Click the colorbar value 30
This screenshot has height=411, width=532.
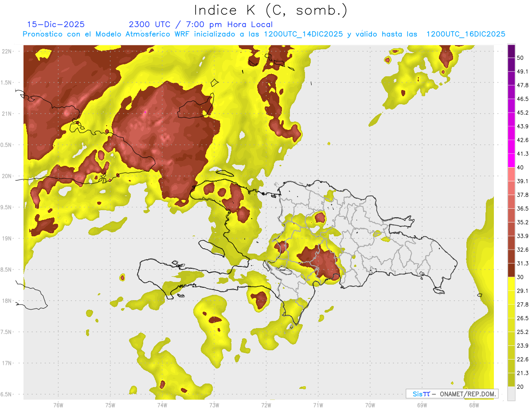[521, 277]
